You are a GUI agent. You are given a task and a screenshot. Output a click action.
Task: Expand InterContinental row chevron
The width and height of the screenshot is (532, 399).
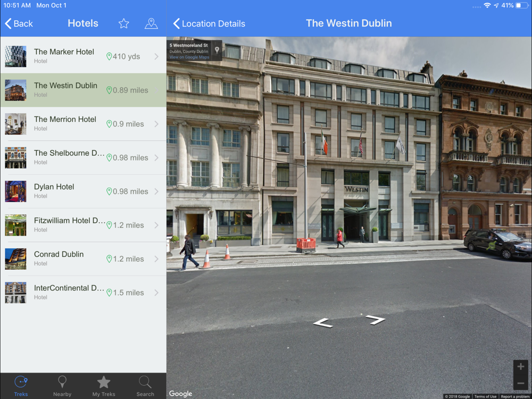pos(156,293)
